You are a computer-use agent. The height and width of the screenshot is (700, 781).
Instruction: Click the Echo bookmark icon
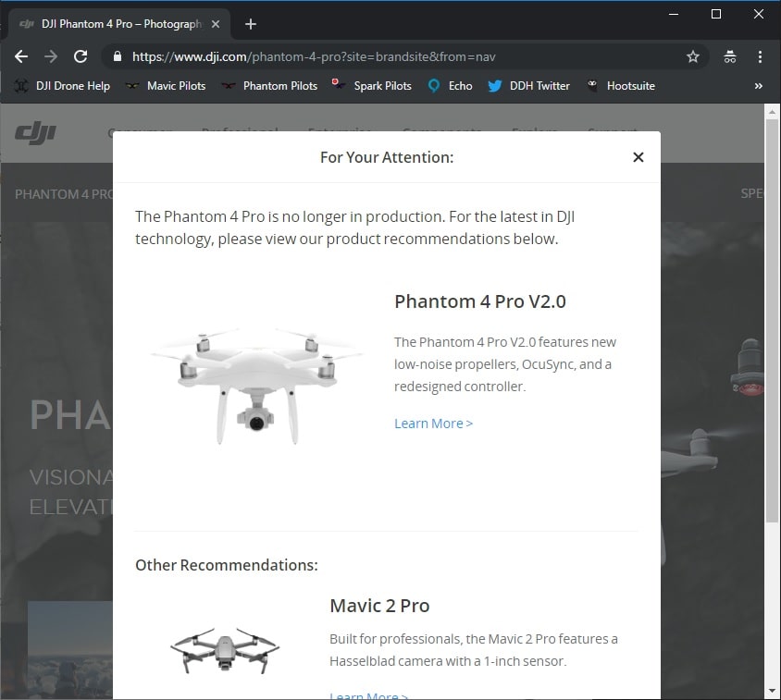tap(434, 86)
